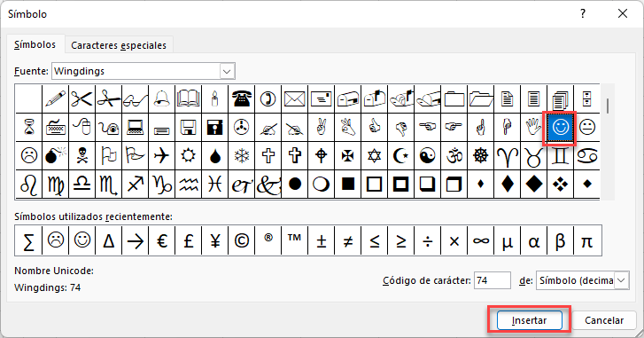Pick the star and crescent symbol
Viewport: 644px width, 338px height.
click(x=401, y=156)
